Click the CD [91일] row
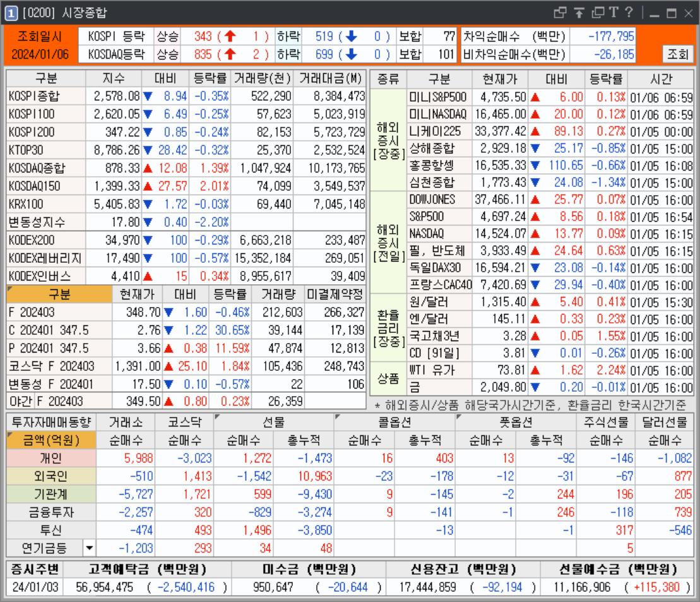This screenshot has width=700, height=602. pos(550,353)
